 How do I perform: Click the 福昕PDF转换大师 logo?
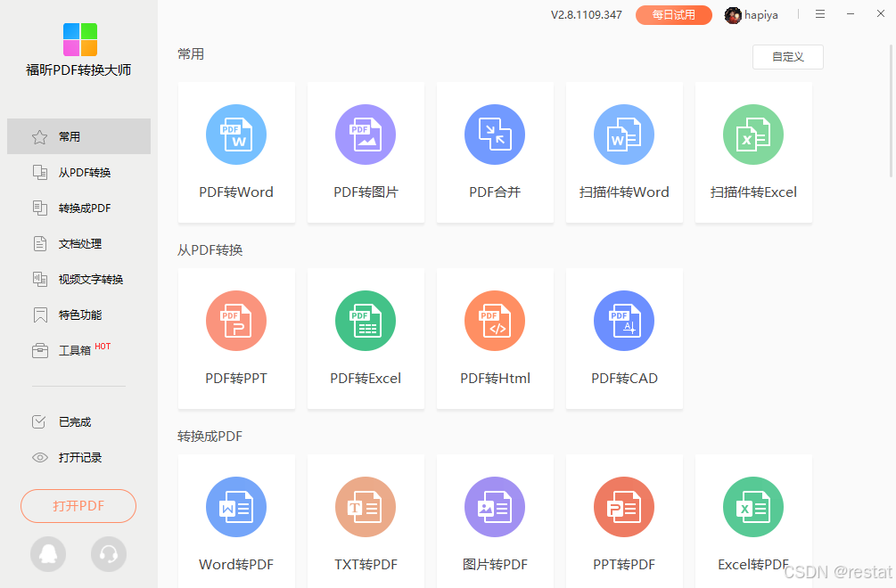(x=80, y=39)
